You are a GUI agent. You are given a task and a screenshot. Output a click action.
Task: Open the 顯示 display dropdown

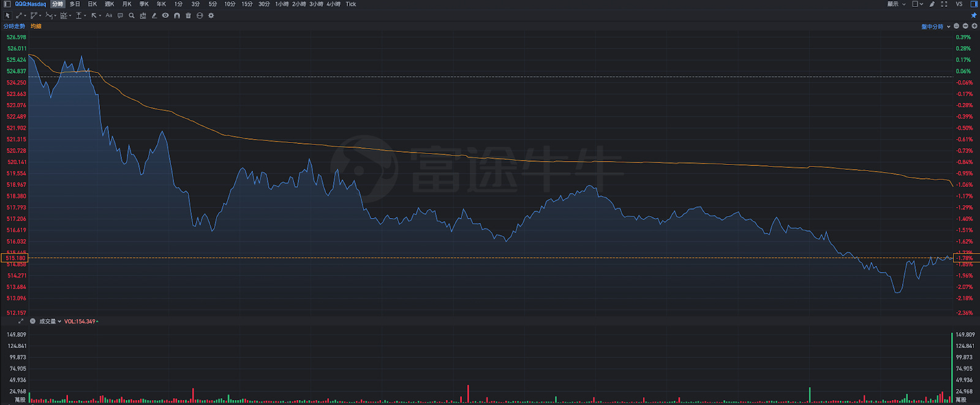(897, 4)
